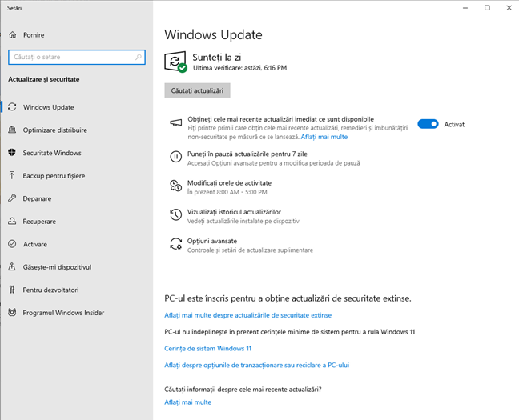Screen dimensions: 519x420
Task: Open extended security updates info link
Action: pyautogui.click(x=247, y=315)
